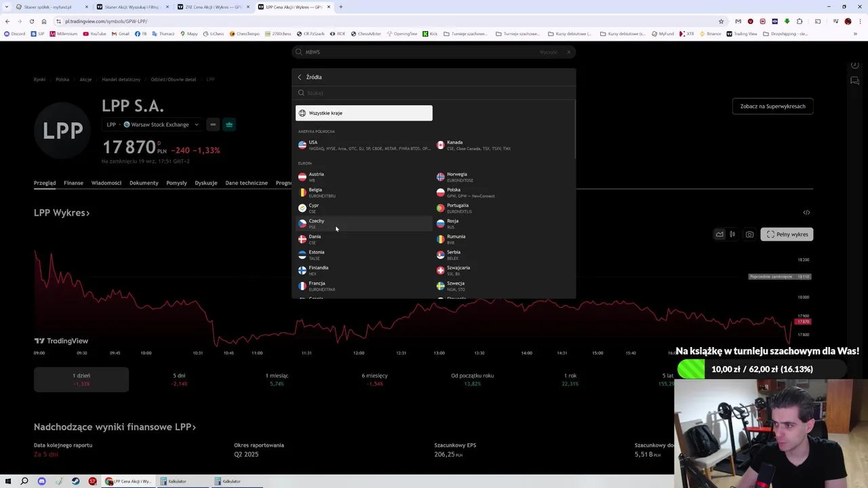Bookmark this page with the star icon

pyautogui.click(x=722, y=21)
